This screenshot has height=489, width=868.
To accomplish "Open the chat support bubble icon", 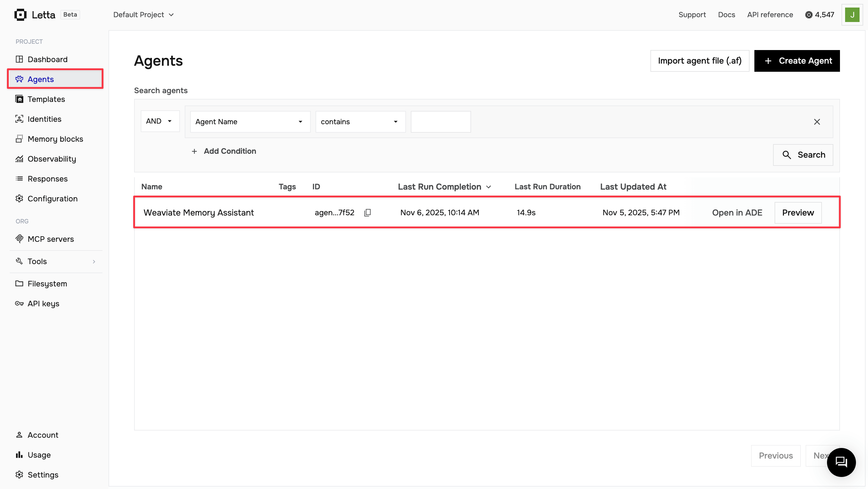I will click(841, 462).
